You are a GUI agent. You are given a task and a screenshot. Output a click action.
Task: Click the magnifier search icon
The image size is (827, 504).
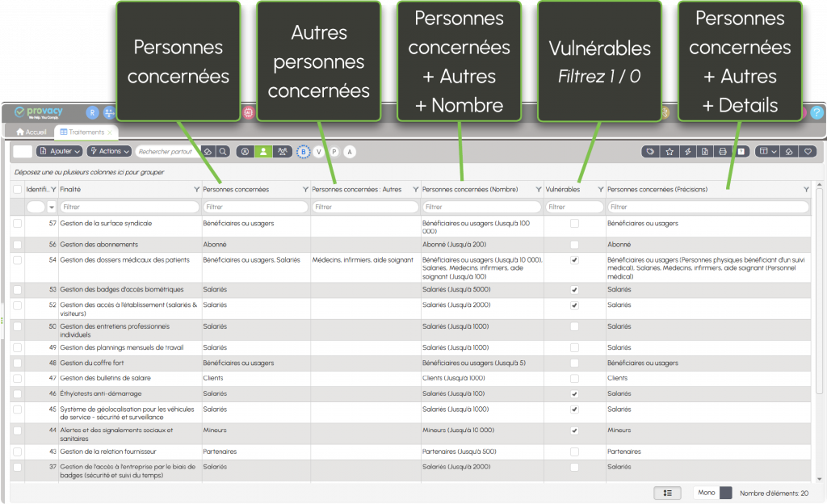pyautogui.click(x=223, y=151)
